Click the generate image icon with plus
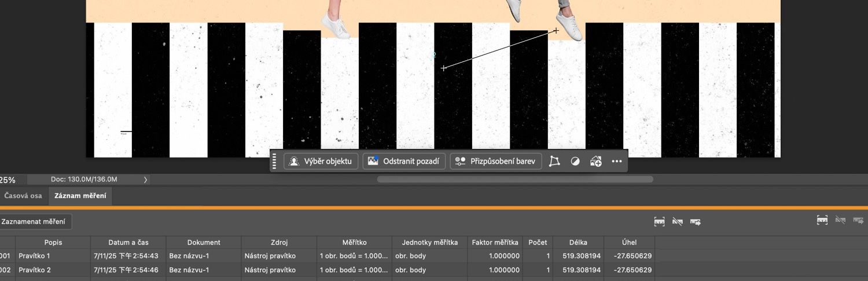The width and height of the screenshot is (868, 281). point(596,162)
